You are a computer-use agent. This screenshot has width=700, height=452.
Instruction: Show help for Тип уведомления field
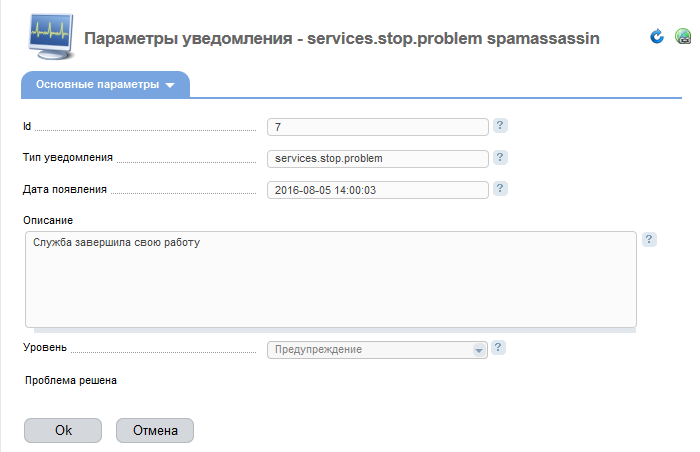[x=500, y=157]
